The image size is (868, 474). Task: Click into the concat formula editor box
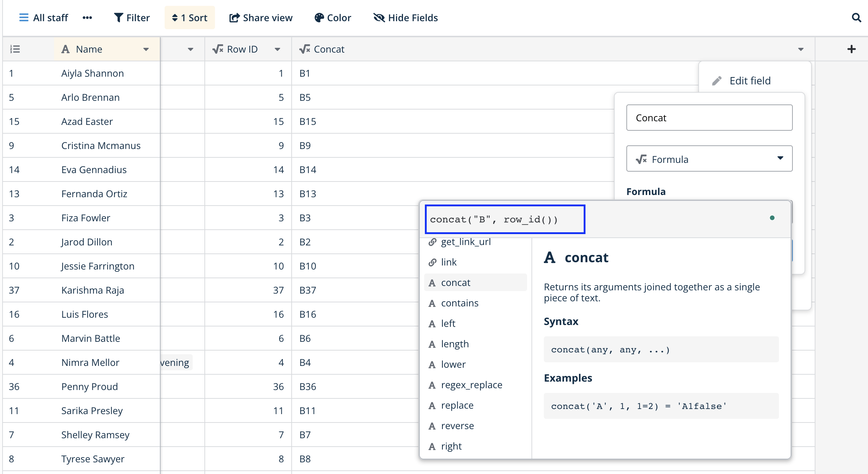pyautogui.click(x=505, y=219)
